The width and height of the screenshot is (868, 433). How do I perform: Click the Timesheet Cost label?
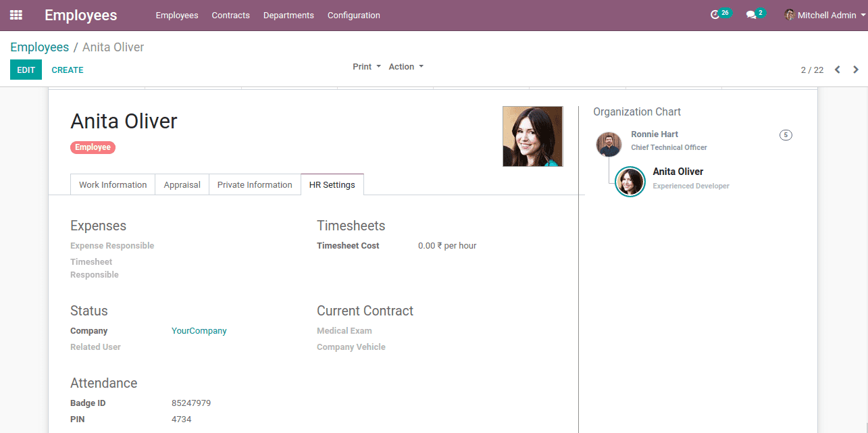click(x=348, y=246)
